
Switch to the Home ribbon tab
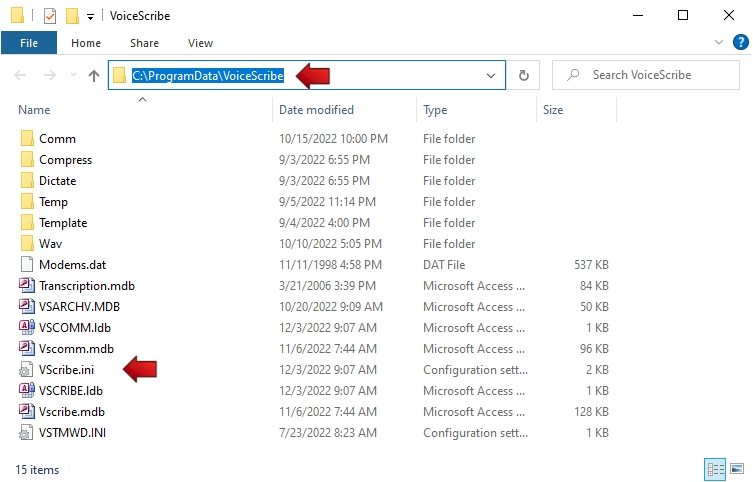tap(86, 43)
